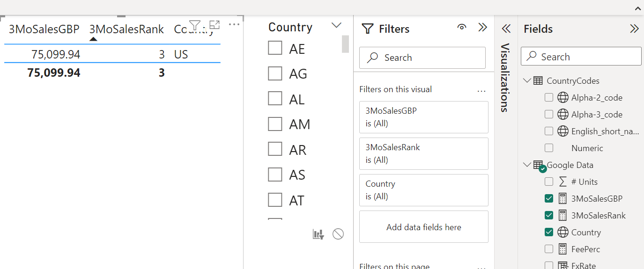Tick the # Units field checkbox
This screenshot has width=644, height=269.
(549, 182)
